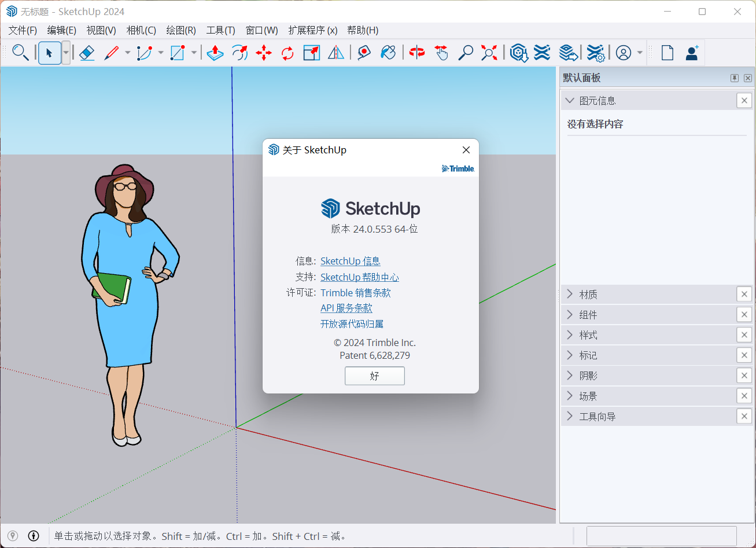
Task: Click the user account icon
Action: coord(624,53)
